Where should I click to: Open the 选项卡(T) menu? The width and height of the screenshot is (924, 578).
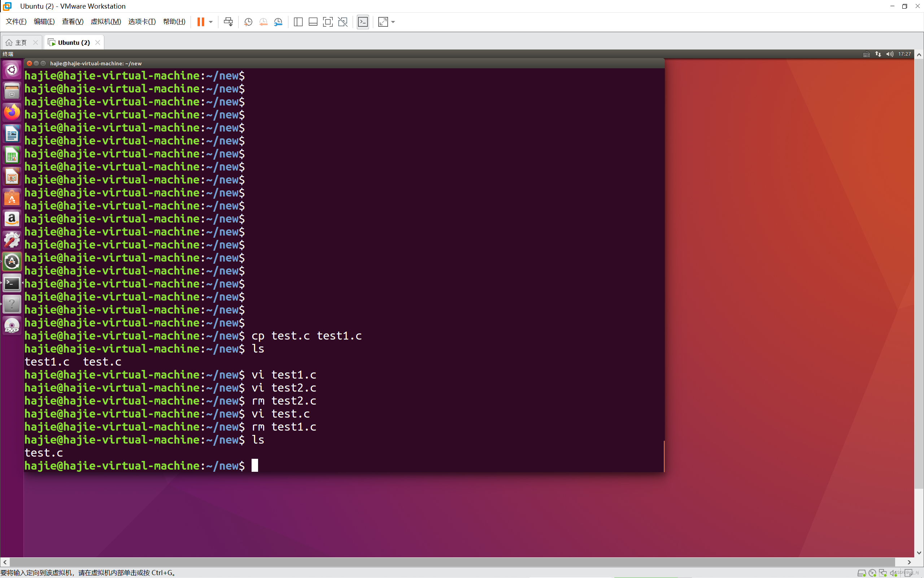(x=142, y=21)
